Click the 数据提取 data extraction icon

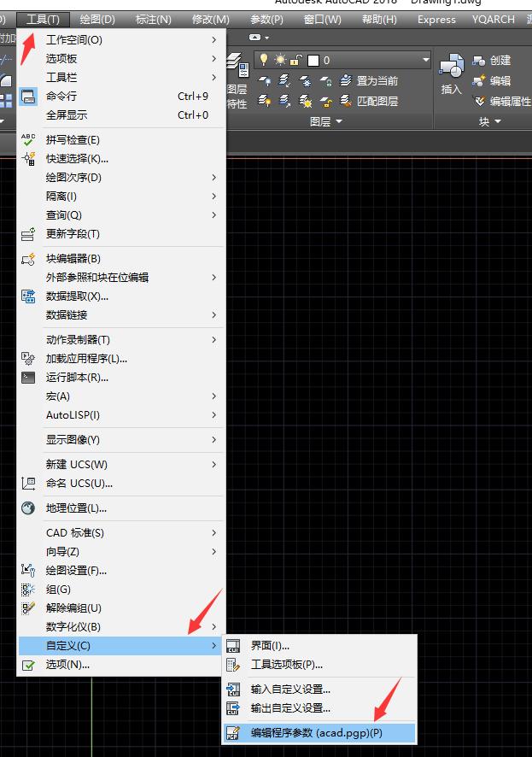point(28,296)
